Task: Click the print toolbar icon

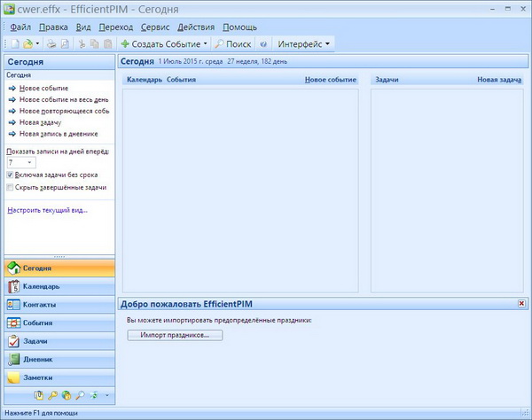Action: coord(52,43)
